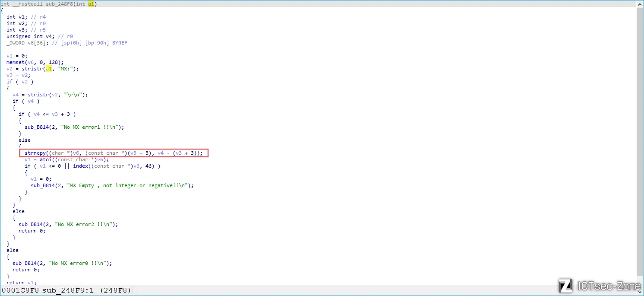
Task: Click the "v3 = v2;" assignment
Action: click(19, 75)
